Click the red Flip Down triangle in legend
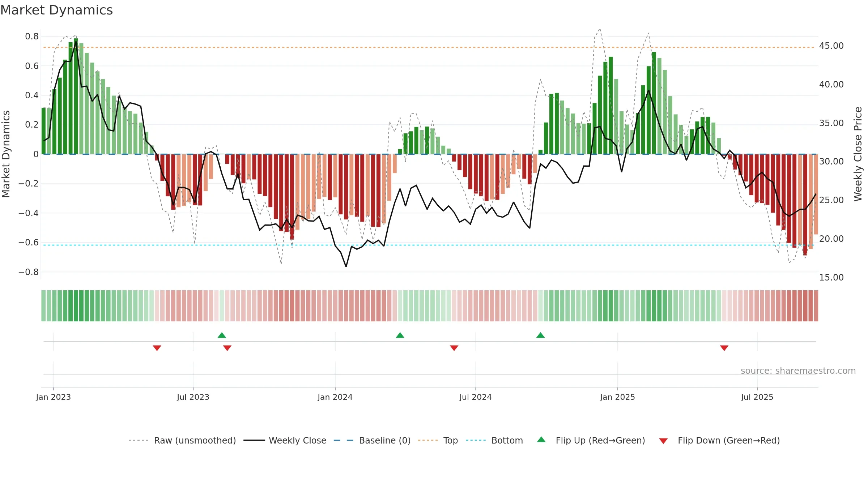This screenshot has width=868, height=488. (663, 441)
